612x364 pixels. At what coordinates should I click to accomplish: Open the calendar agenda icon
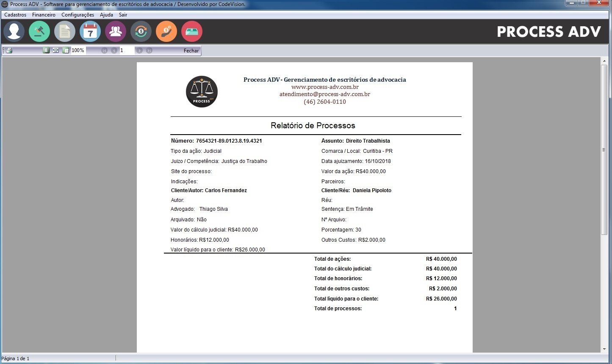pyautogui.click(x=90, y=31)
